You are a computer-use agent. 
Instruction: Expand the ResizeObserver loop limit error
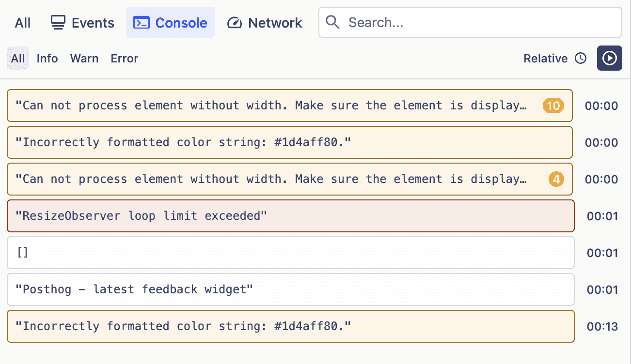coord(290,216)
